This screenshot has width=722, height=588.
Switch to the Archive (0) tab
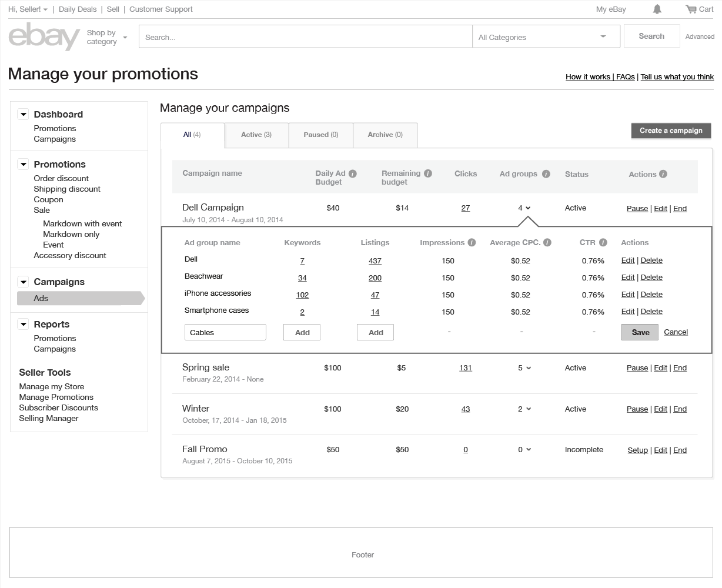[x=385, y=135]
